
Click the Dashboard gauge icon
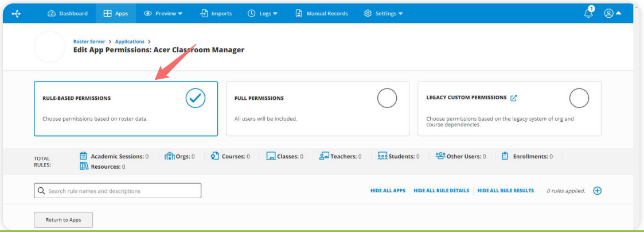[52, 14]
